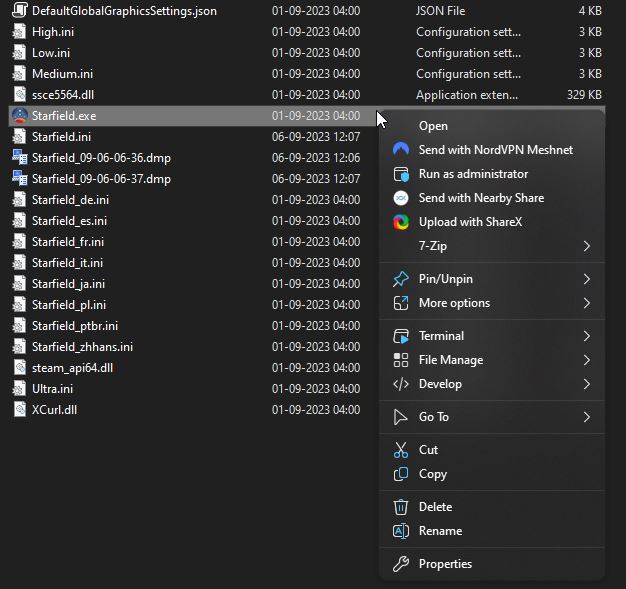Expand the Terminal submenu chevron
626x589 pixels.
click(586, 336)
